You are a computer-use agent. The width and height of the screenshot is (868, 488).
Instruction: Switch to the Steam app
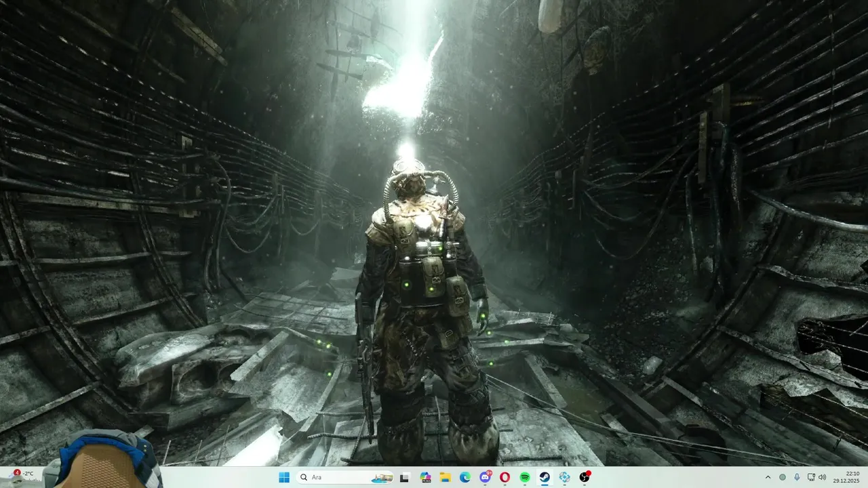[545, 477]
